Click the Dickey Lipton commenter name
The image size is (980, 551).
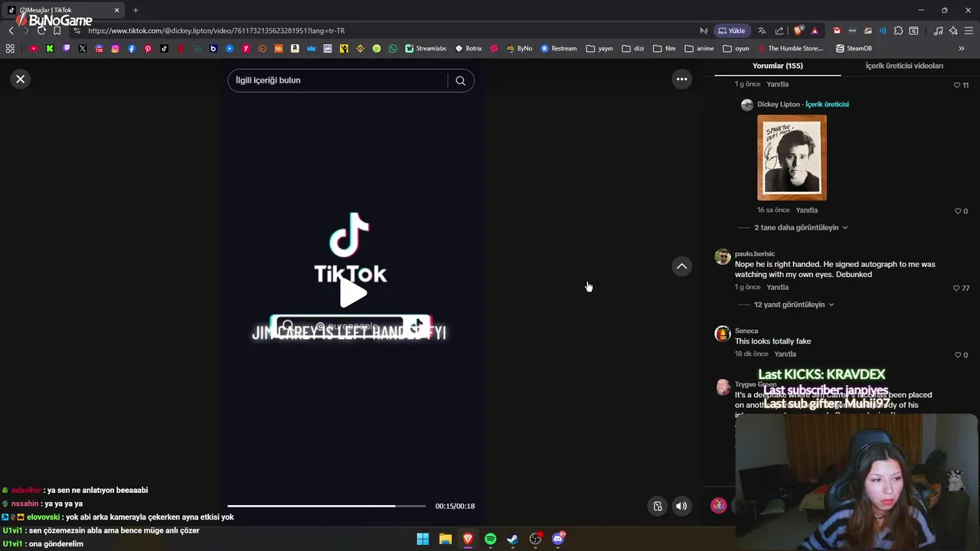click(778, 104)
